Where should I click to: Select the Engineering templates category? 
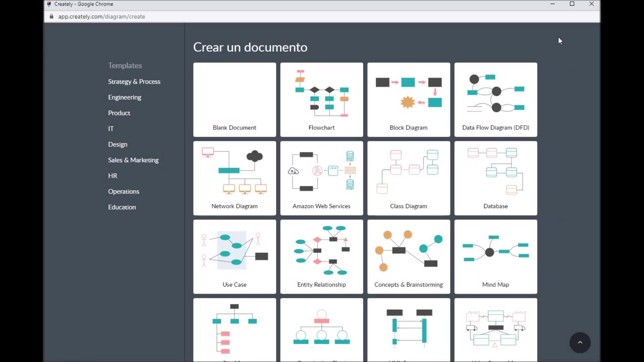click(124, 97)
